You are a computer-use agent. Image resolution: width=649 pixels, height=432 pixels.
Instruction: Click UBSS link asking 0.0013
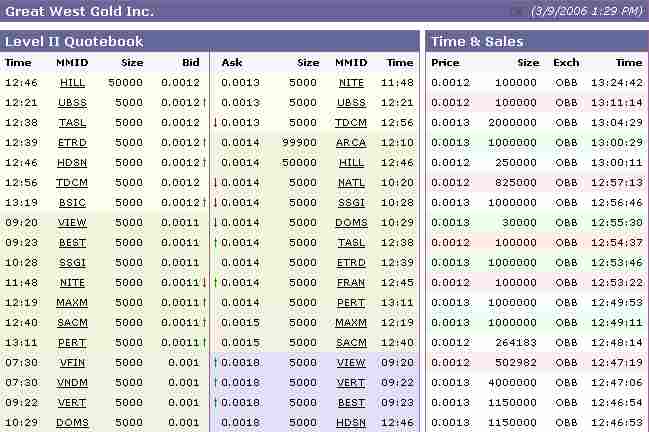tap(351, 103)
